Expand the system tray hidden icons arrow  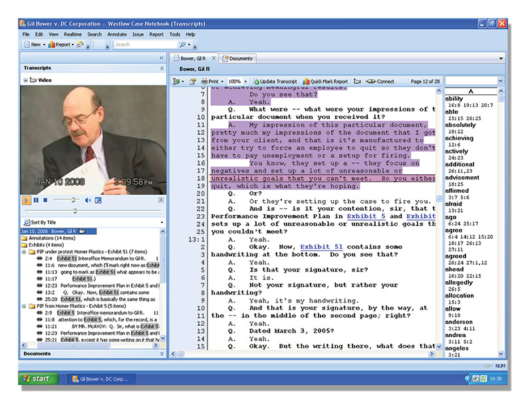coord(467,378)
